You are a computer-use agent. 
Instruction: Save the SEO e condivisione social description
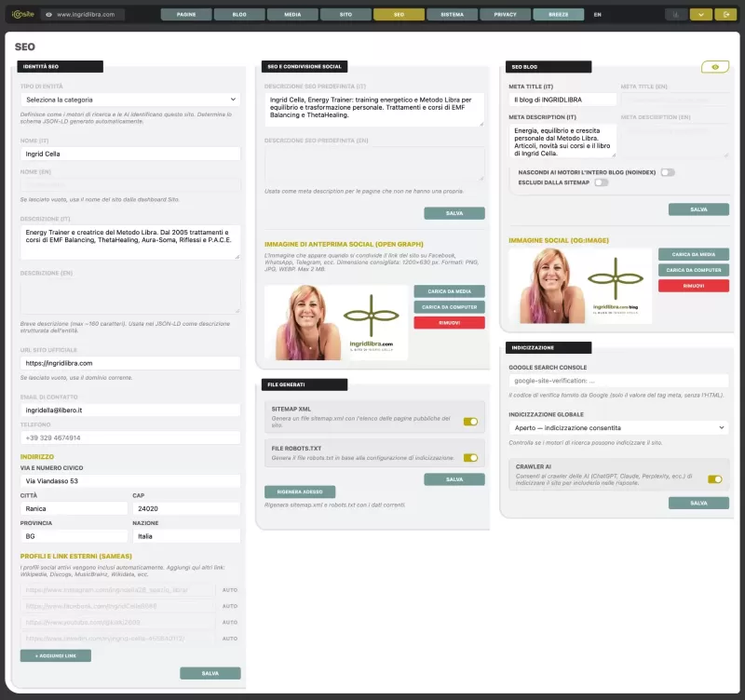coord(454,213)
